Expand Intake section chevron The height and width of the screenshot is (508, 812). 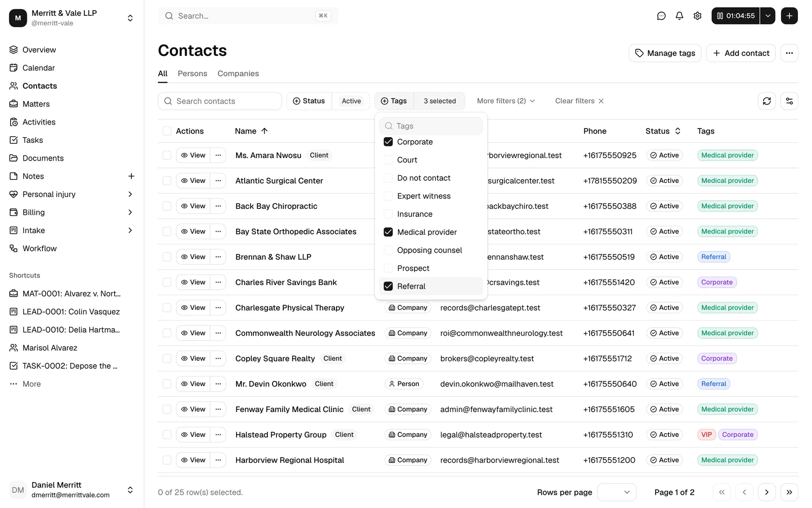(130, 230)
